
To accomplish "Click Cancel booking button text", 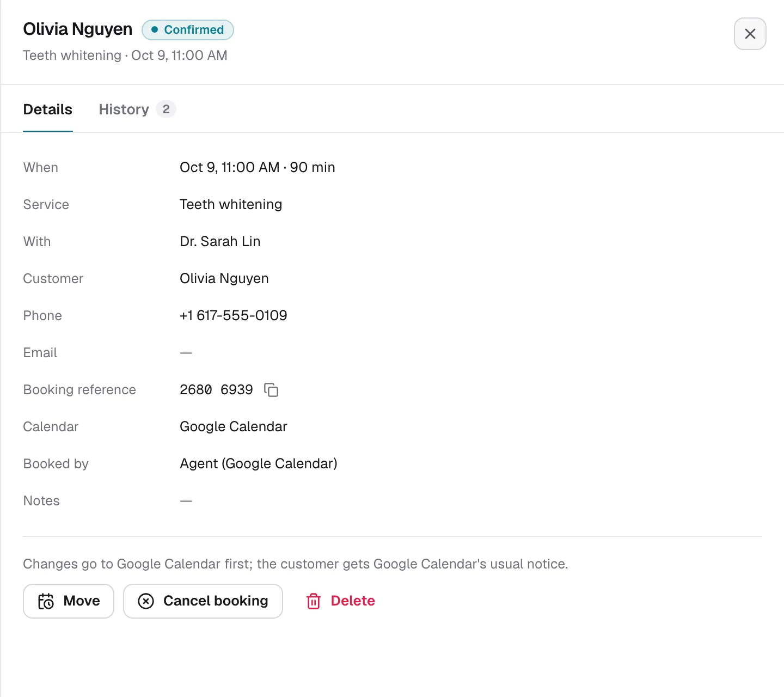I will 216,601.
